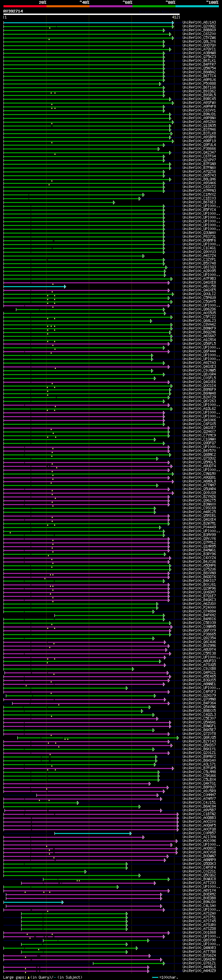Click the short green bar for UniRef100_B6T6E3
This screenshot has width=222, height=980.
(x=59, y=202)
